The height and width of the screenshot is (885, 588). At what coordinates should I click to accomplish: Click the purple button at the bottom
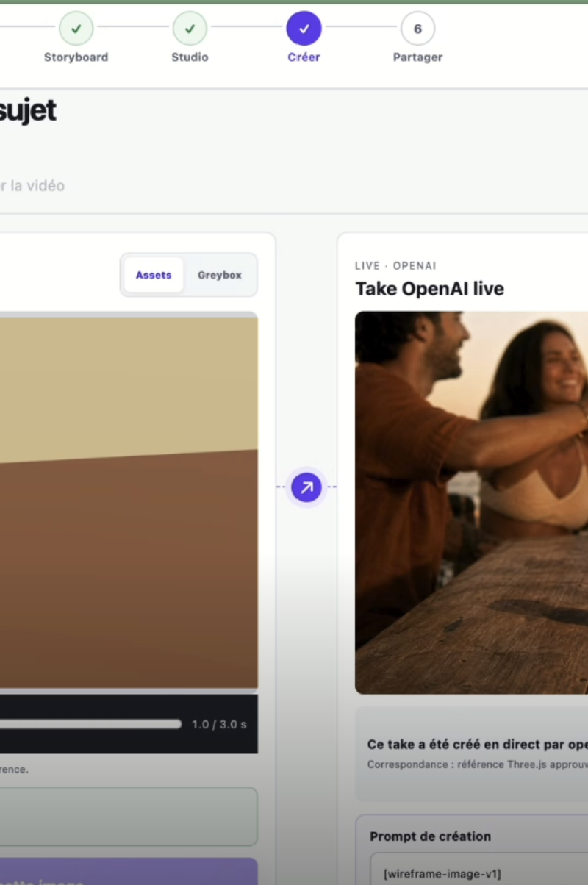(x=129, y=872)
